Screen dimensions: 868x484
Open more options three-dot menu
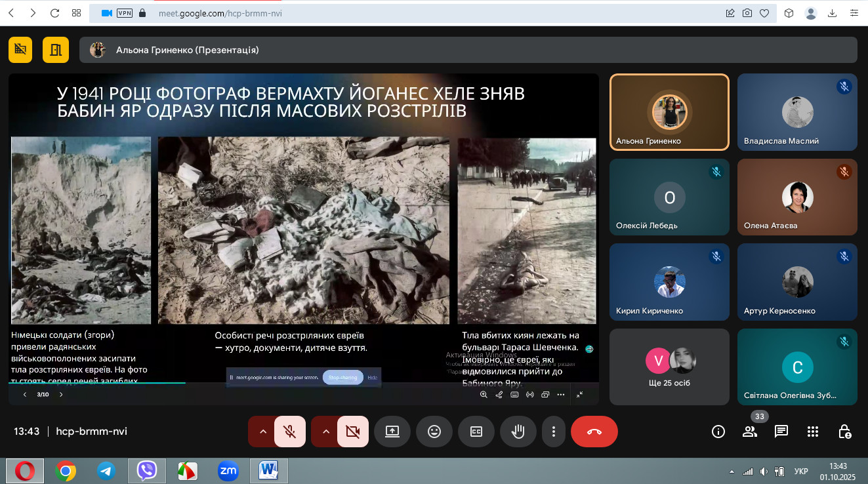pyautogui.click(x=554, y=432)
